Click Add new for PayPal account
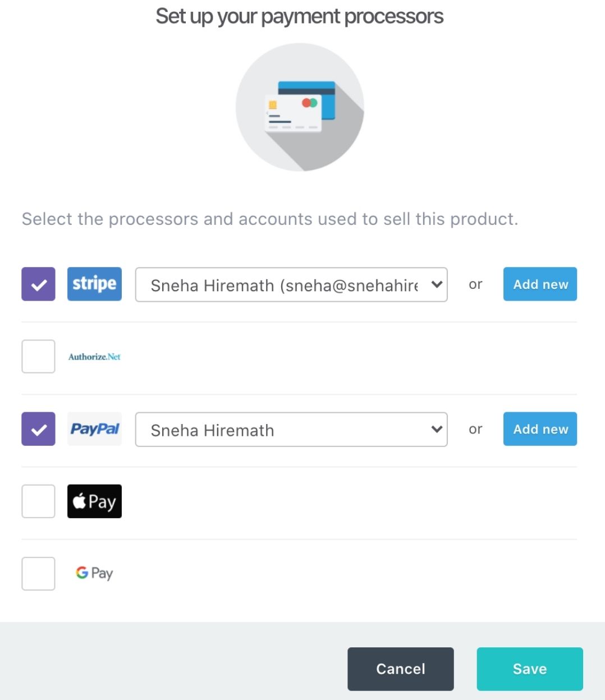 540,429
